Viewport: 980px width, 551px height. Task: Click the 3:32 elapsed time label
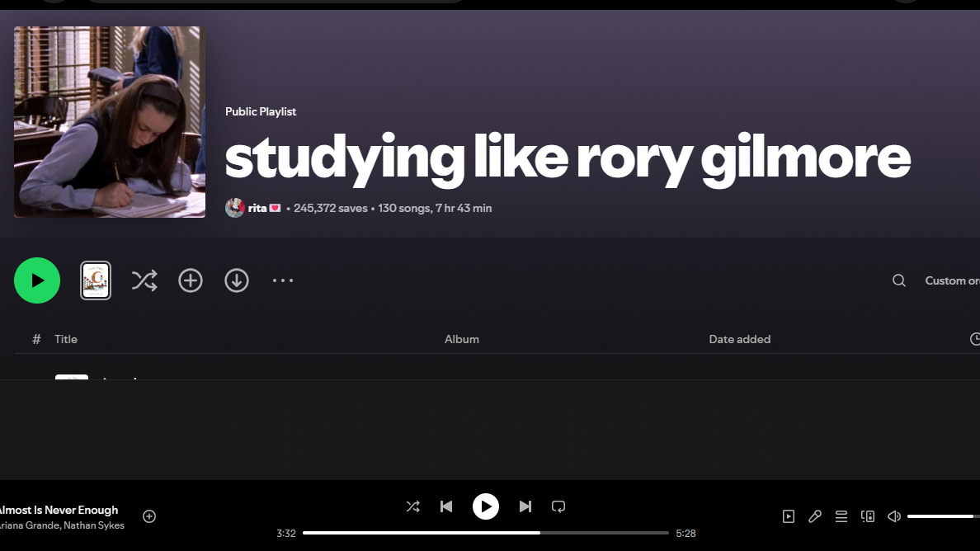pos(286,534)
